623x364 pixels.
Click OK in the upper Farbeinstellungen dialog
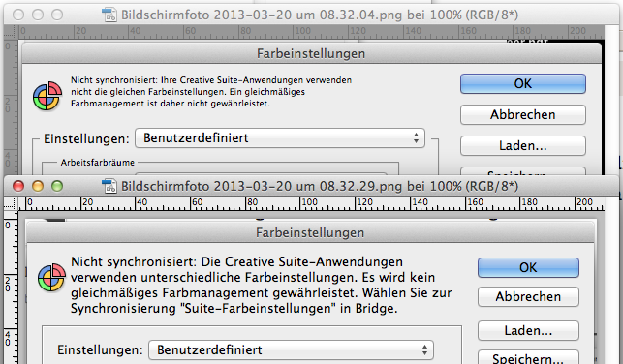pos(523,84)
